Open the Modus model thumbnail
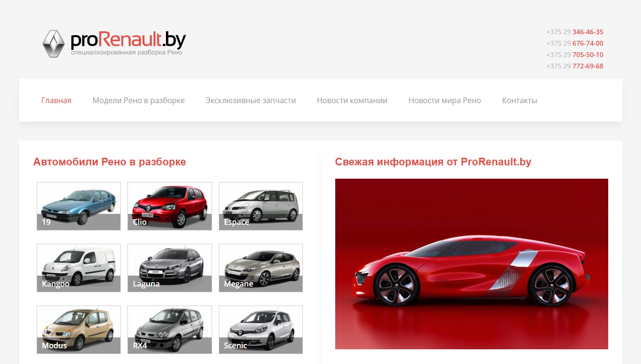 click(x=78, y=329)
